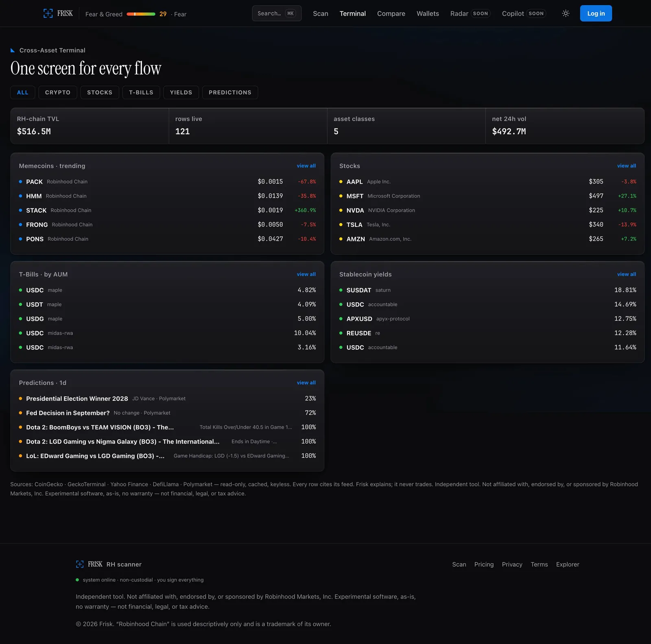Select the SUSDAT saturn yield row
Screen dimensions: 651x644
[x=487, y=290]
